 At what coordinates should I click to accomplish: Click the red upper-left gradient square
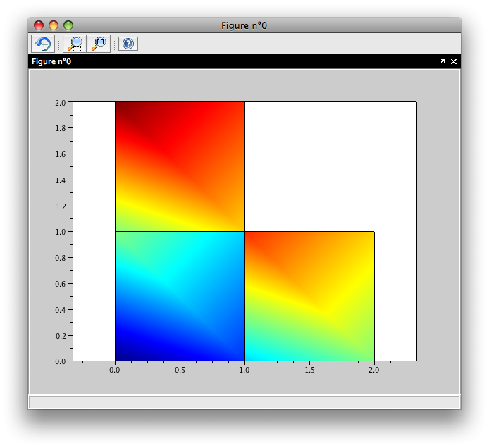(x=180, y=166)
